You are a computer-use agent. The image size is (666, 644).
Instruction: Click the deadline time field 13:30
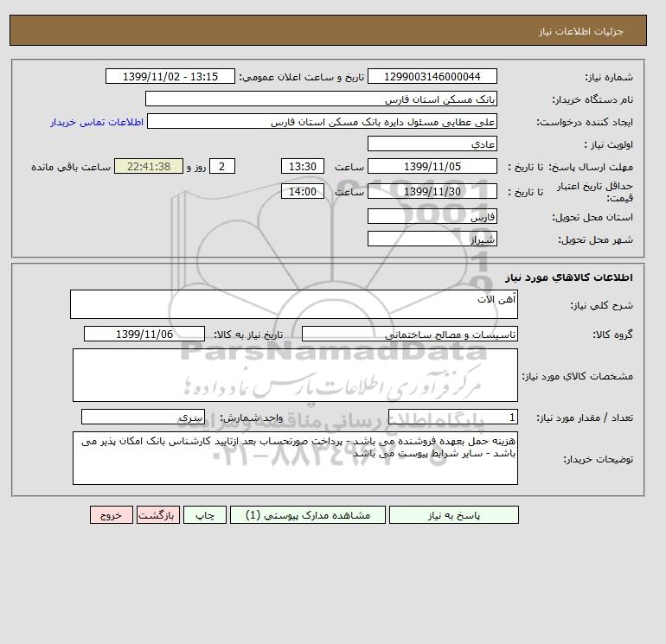pos(303,167)
